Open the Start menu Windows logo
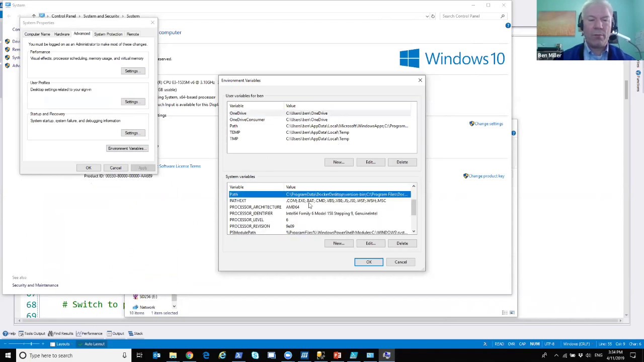 [8, 355]
